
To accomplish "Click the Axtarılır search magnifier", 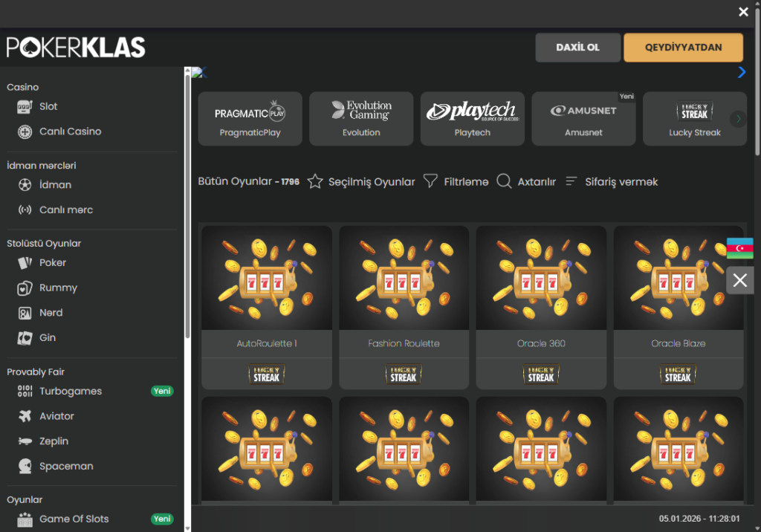I will (x=504, y=181).
